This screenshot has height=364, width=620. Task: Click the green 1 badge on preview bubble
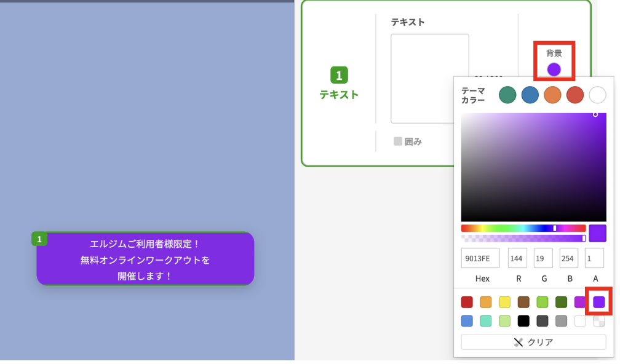click(x=39, y=240)
